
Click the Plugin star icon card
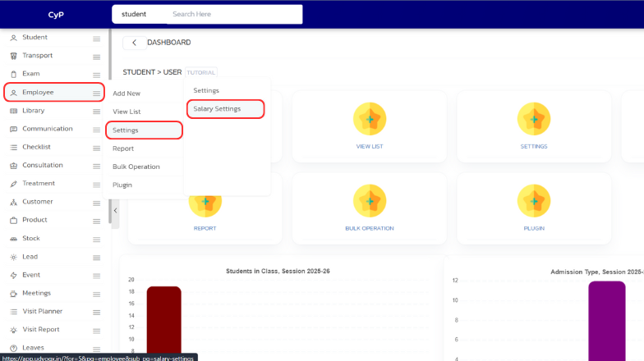click(534, 202)
